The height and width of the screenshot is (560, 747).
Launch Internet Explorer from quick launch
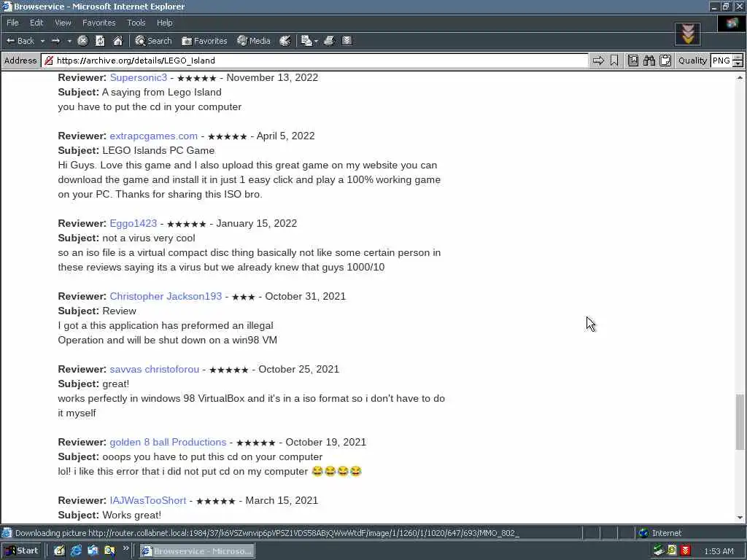coord(76,551)
